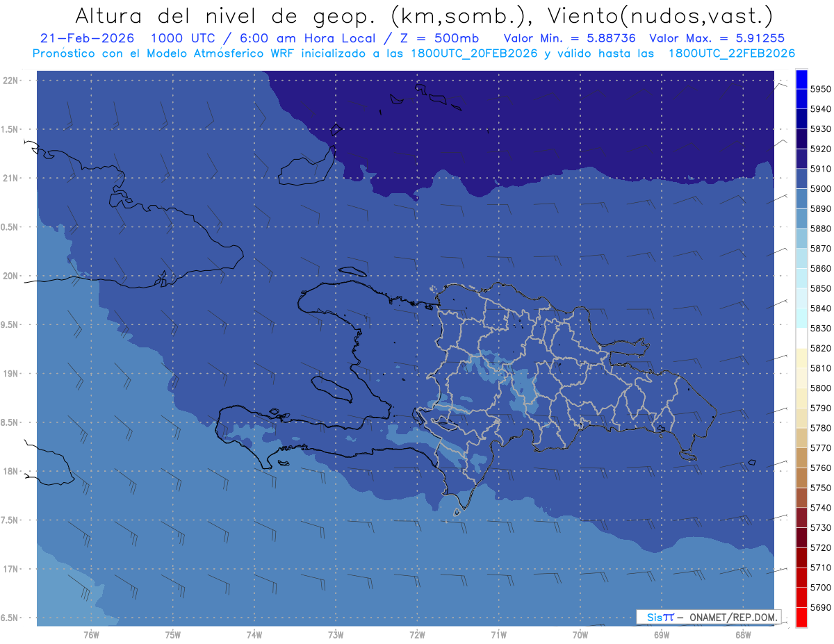The width and height of the screenshot is (834, 644).
Task: Click the '1.5N' latitude tick label
Action: pos(10,129)
